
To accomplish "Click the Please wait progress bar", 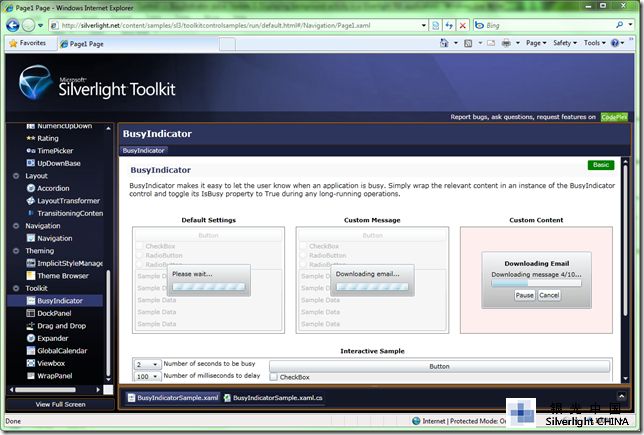I will pyautogui.click(x=209, y=287).
